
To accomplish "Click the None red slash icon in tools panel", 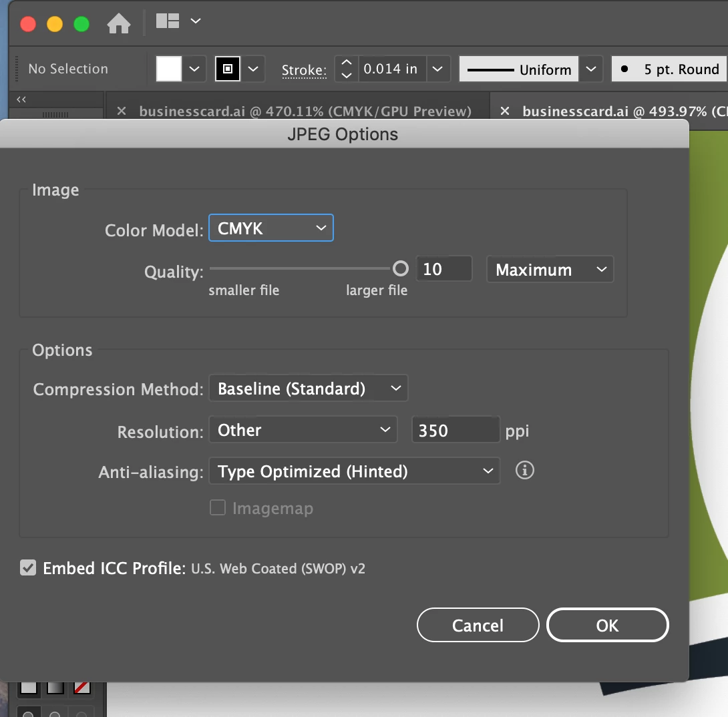I will click(81, 688).
